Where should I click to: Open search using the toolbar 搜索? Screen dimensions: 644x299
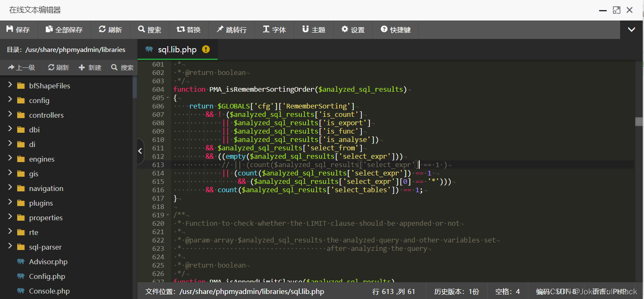(150, 29)
